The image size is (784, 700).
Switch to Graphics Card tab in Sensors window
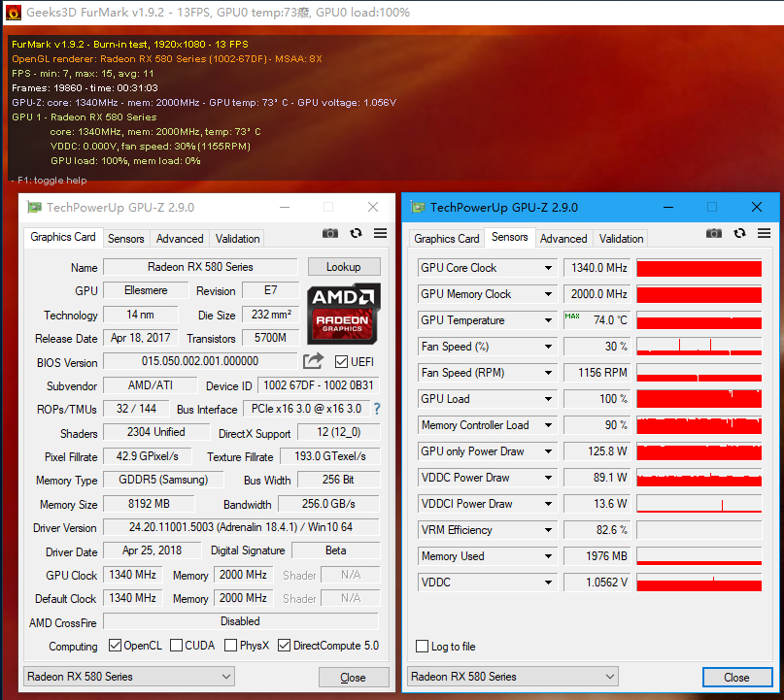click(447, 239)
